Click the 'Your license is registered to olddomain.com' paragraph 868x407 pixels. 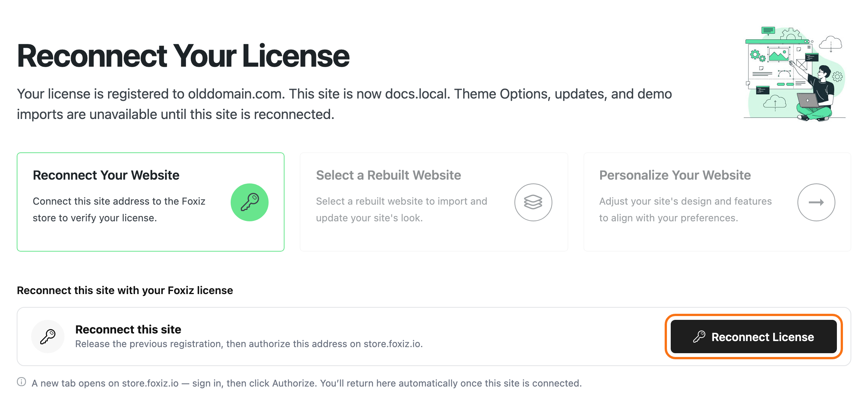(x=344, y=104)
